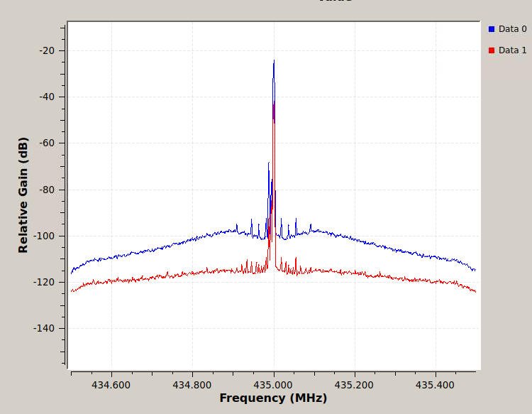Click the -80 dB axis label
The height and width of the screenshot is (414, 532).
click(x=47, y=190)
